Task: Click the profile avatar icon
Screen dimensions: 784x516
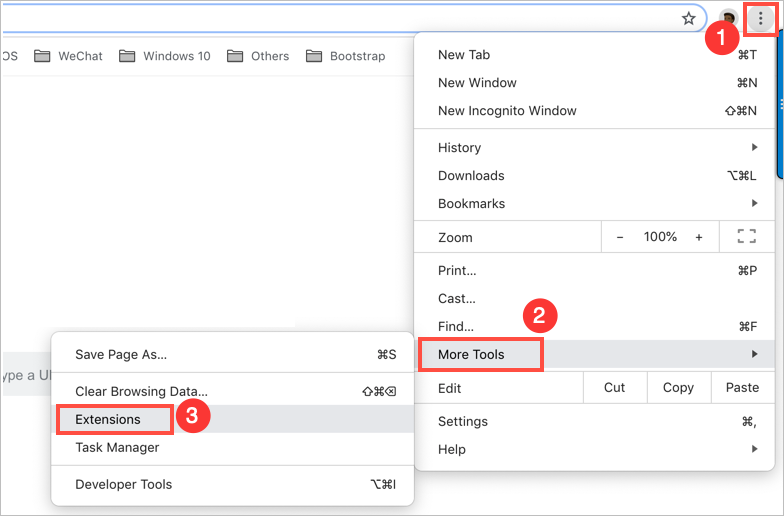Action: (x=729, y=19)
